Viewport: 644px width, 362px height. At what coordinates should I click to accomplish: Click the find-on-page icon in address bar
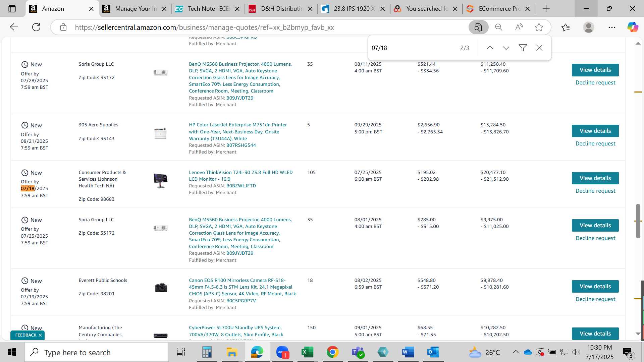(478, 27)
